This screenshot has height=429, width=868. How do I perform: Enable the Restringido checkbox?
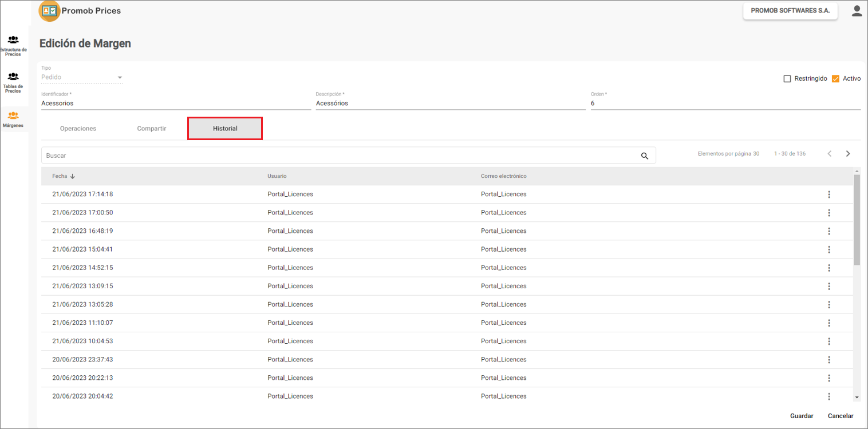(x=787, y=78)
